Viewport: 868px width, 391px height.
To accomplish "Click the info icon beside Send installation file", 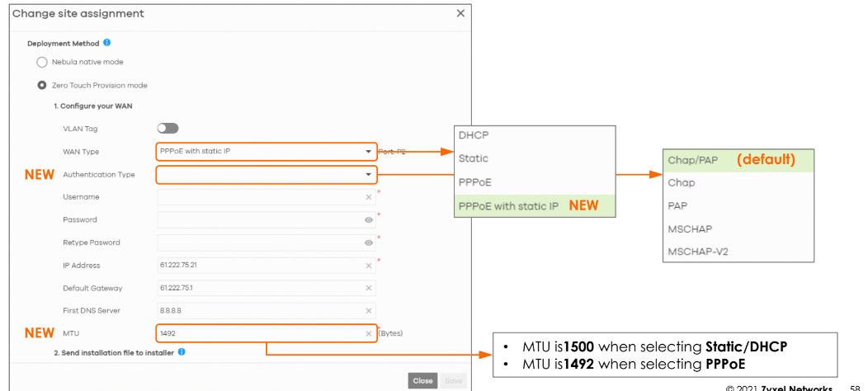I will click(x=182, y=352).
